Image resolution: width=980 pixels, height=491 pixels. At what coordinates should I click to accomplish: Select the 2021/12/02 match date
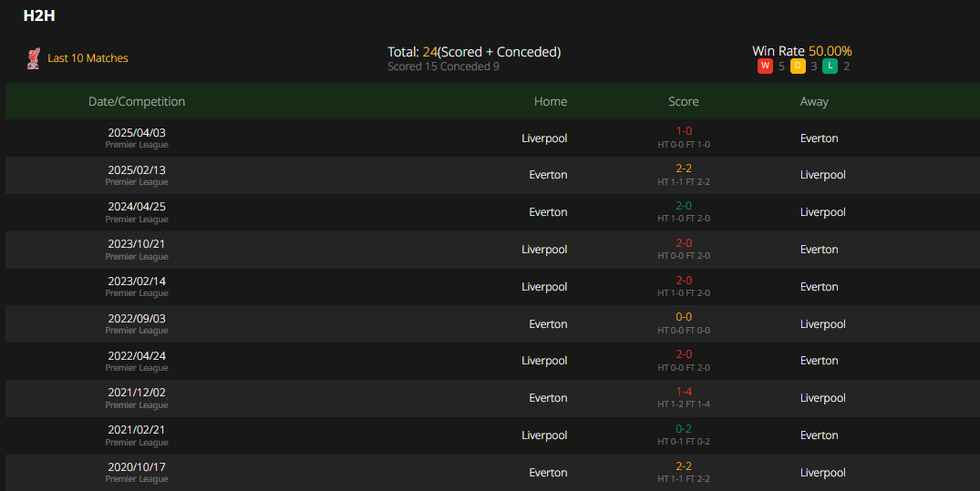point(137,393)
